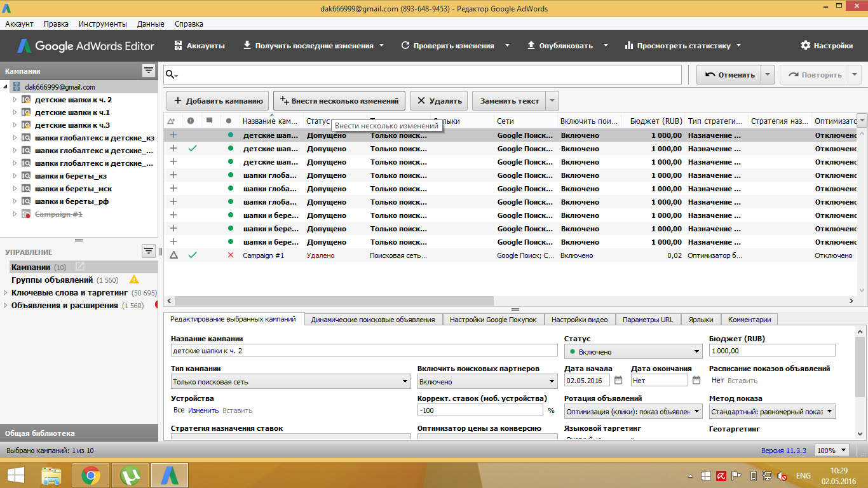Open the Справка menu
The width and height of the screenshot is (868, 488).
click(189, 24)
